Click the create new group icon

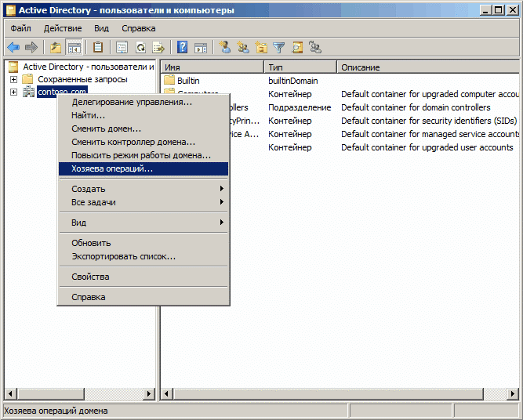point(243,47)
